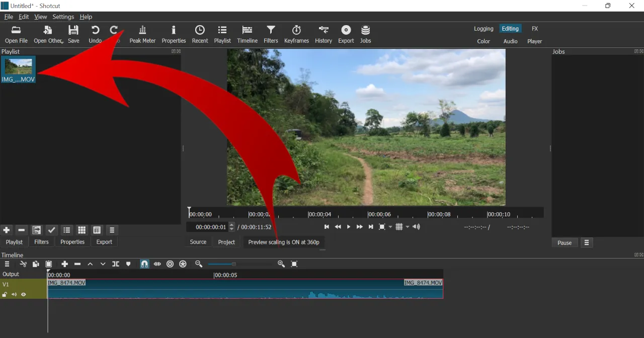The image size is (644, 338).
Task: Switch to the Logging layout
Action: click(x=484, y=29)
